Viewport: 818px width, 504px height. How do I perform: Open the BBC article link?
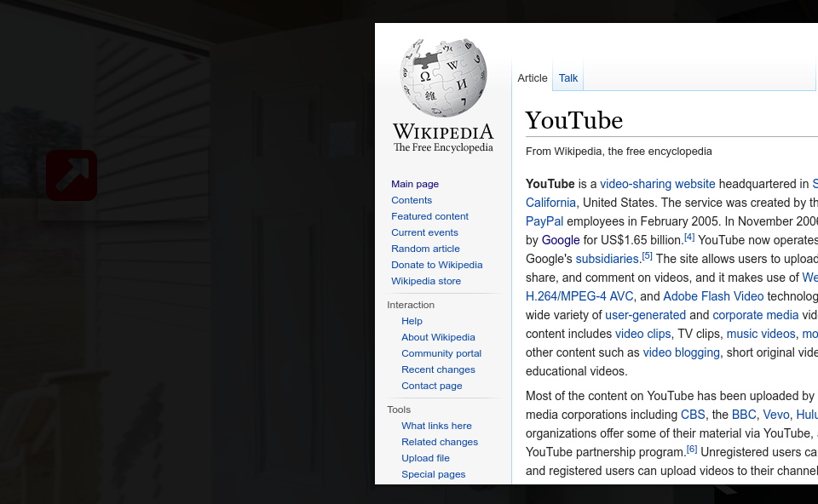(x=743, y=415)
